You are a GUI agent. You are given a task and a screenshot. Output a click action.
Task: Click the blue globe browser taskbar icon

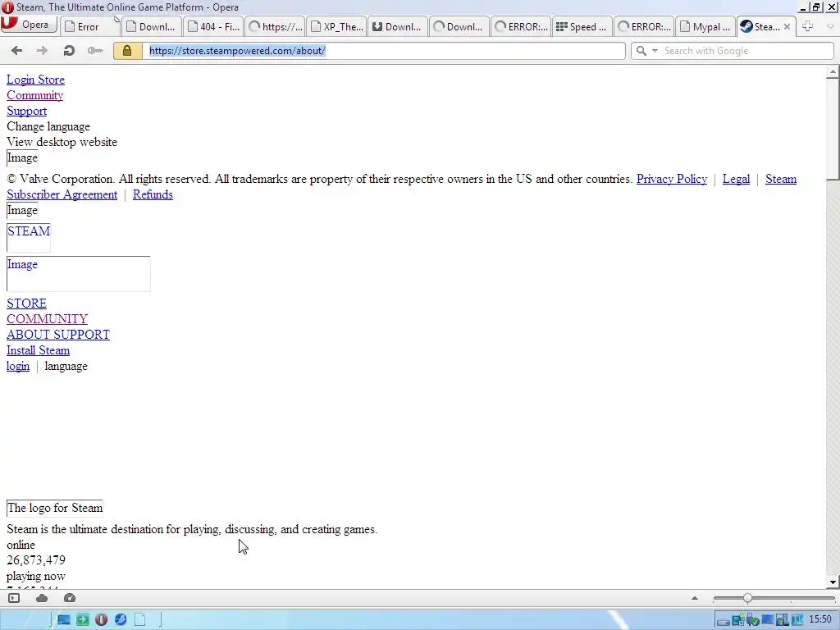pos(121,620)
